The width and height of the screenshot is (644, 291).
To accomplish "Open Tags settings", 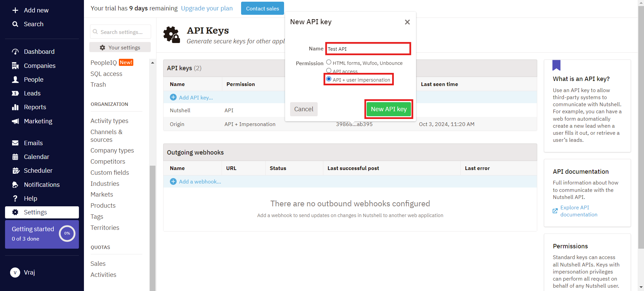I will coord(97,217).
